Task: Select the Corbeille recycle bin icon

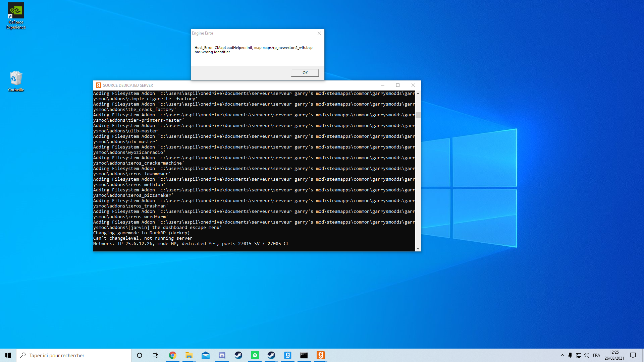Action: (x=16, y=81)
